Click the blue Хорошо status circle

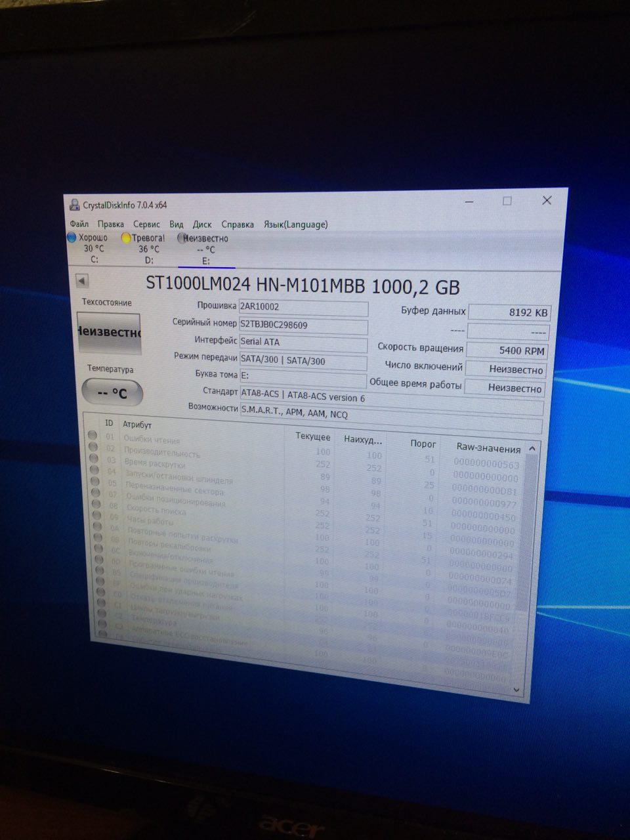[x=72, y=237]
